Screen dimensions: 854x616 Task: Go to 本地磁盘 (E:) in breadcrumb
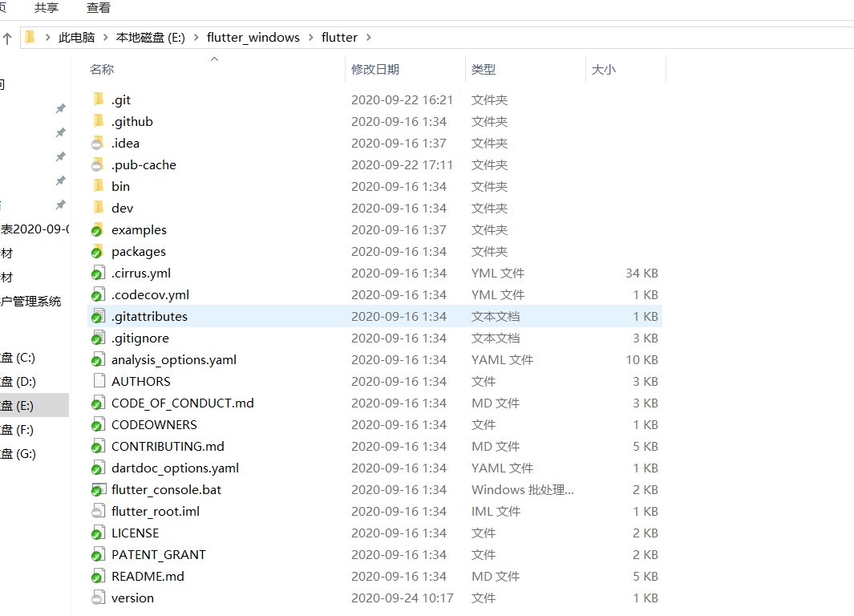tap(150, 37)
